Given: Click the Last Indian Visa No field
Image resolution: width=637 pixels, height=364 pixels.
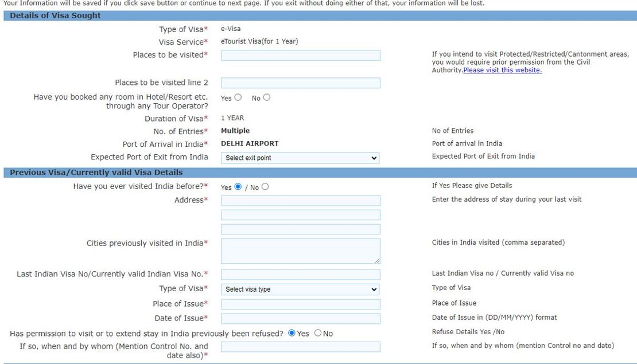Looking at the screenshot, I should point(300,275).
